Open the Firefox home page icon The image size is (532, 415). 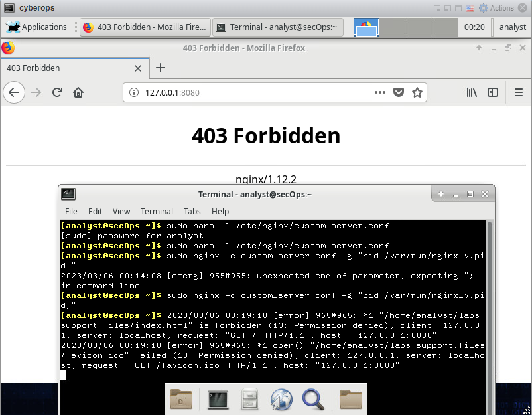coord(78,92)
